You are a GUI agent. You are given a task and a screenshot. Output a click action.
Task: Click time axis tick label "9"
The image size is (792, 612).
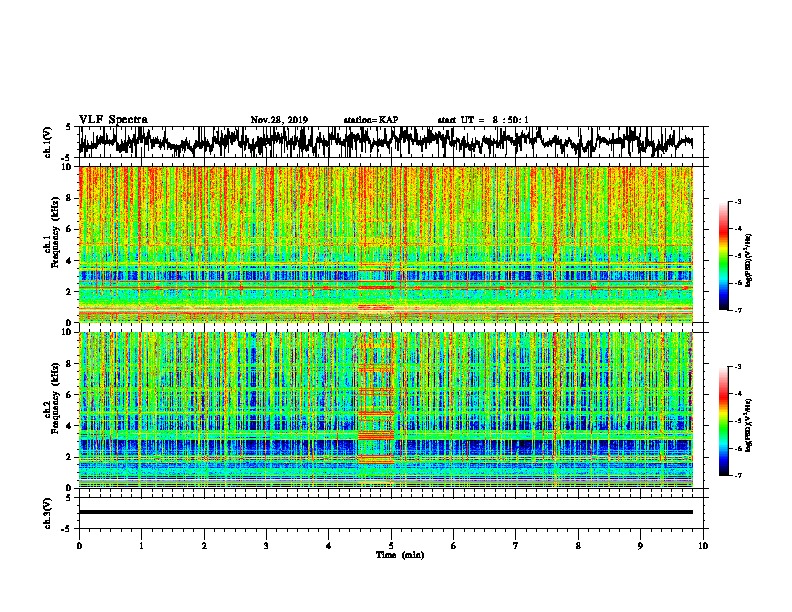[x=640, y=546]
